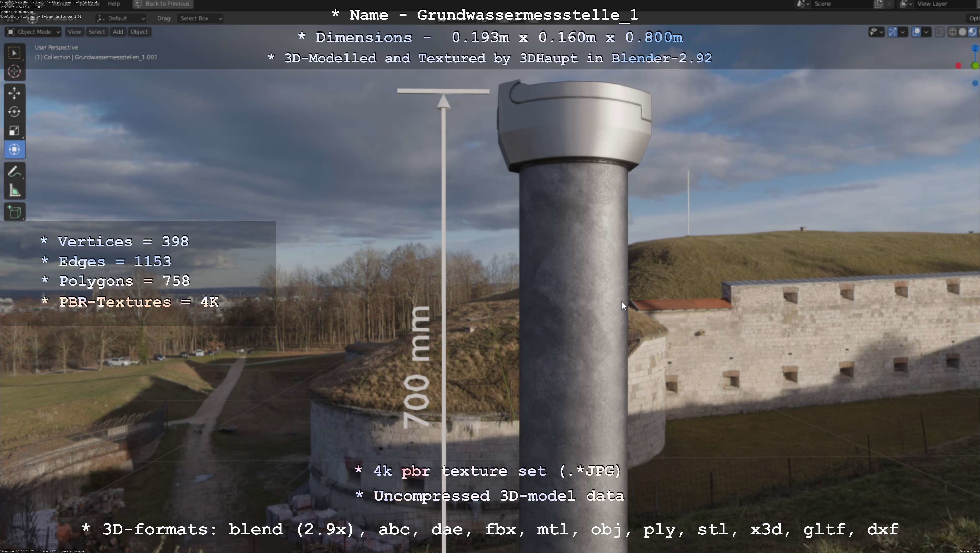Expand the gizmo options dropdown arrow
The width and height of the screenshot is (980, 553).
(903, 32)
